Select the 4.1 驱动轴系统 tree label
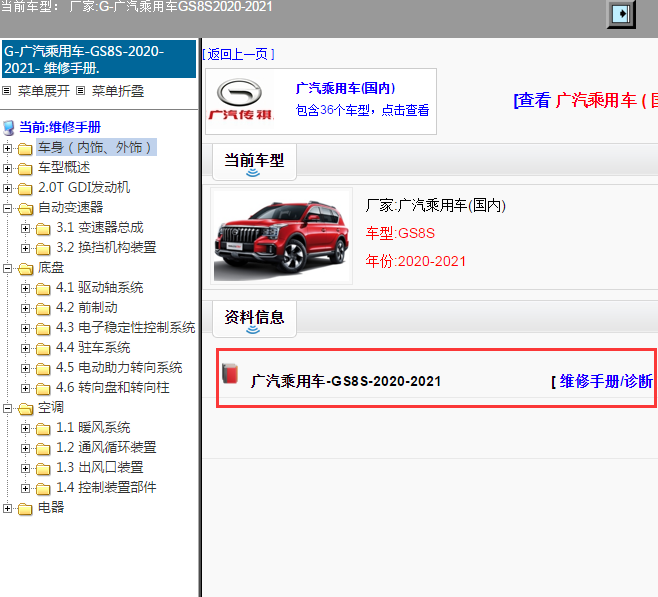The width and height of the screenshot is (658, 597). (99, 287)
